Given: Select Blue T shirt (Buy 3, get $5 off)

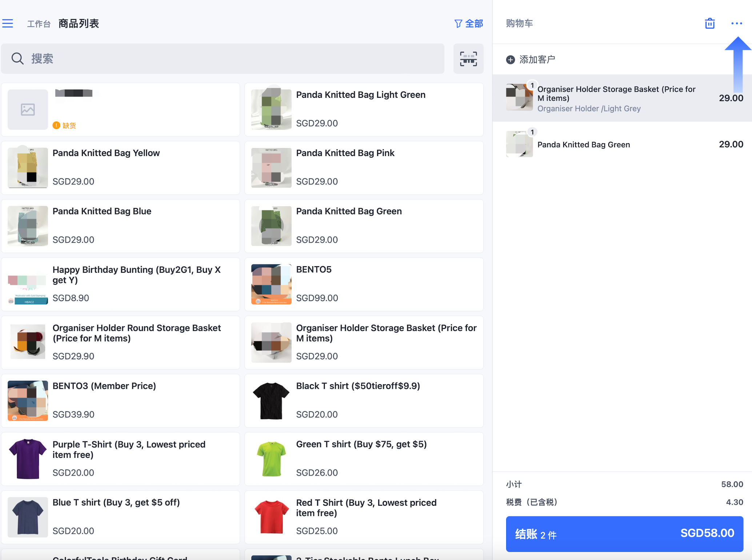Looking at the screenshot, I should [120, 517].
